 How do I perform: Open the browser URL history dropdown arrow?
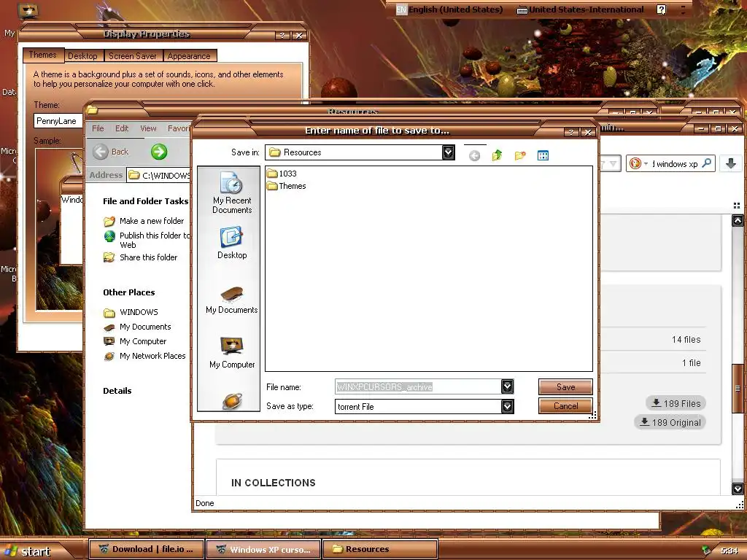click(x=613, y=164)
